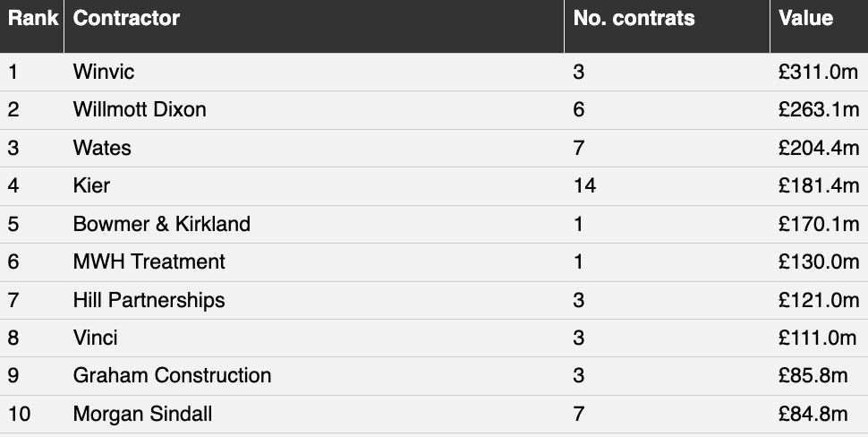Select the £170.1m value for Bowmer & Kirkland

pyautogui.click(x=819, y=224)
